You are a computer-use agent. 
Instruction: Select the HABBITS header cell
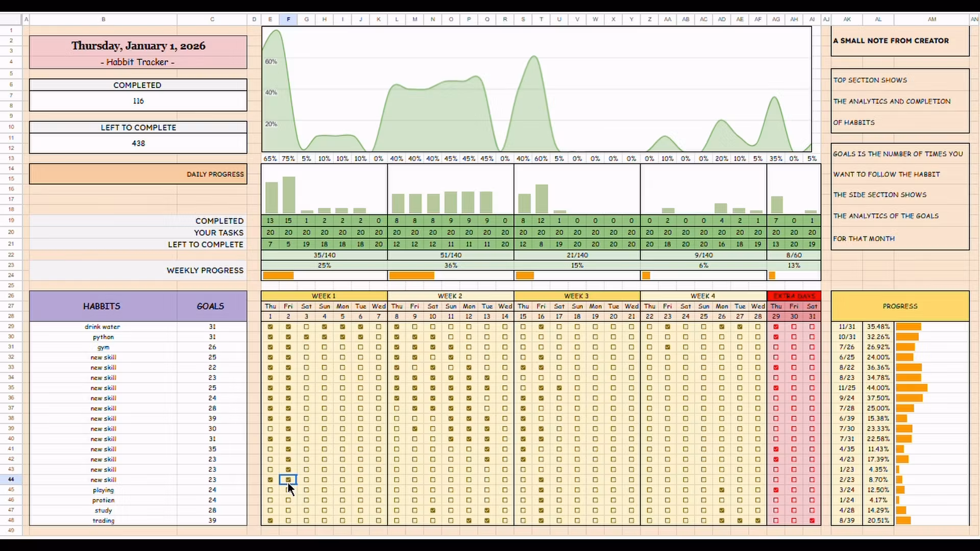[x=102, y=306]
